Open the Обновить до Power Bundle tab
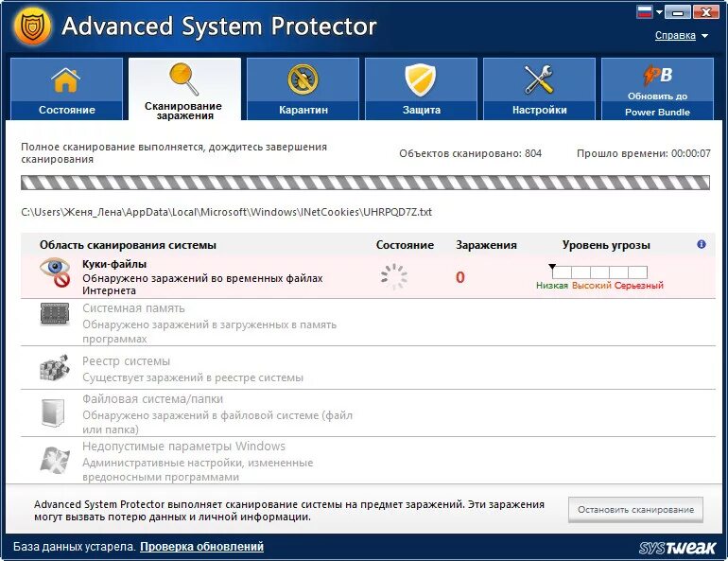 [x=657, y=89]
